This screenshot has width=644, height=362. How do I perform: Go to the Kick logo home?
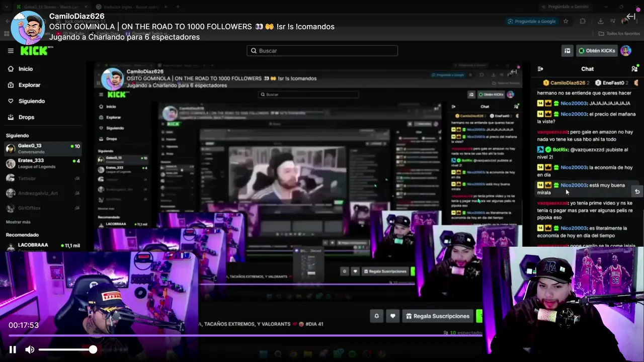coord(35,51)
